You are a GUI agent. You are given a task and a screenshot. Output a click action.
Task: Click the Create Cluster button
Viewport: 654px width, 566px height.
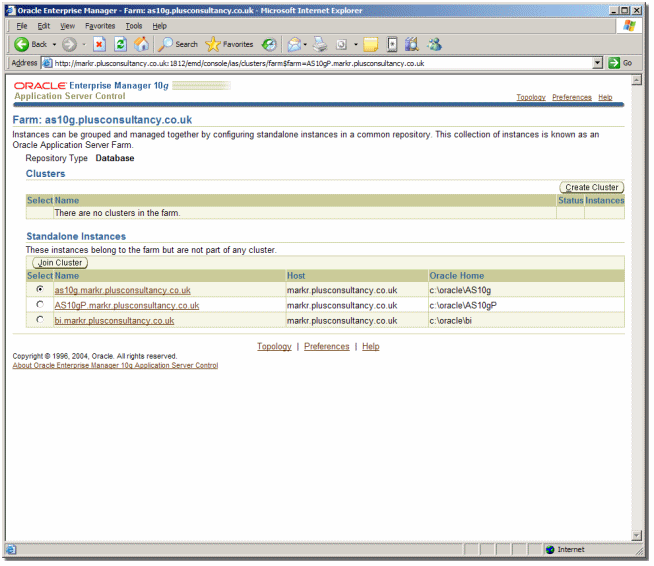[x=592, y=188]
